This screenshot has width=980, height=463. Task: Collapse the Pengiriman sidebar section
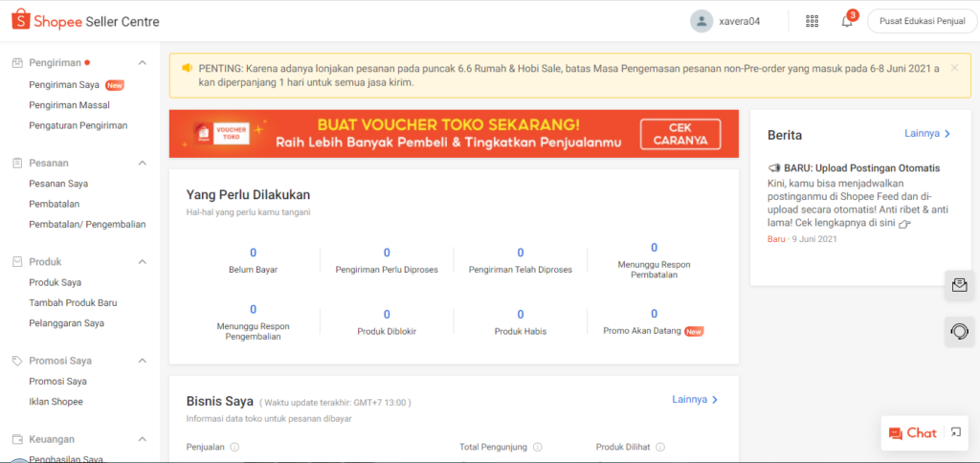point(143,63)
